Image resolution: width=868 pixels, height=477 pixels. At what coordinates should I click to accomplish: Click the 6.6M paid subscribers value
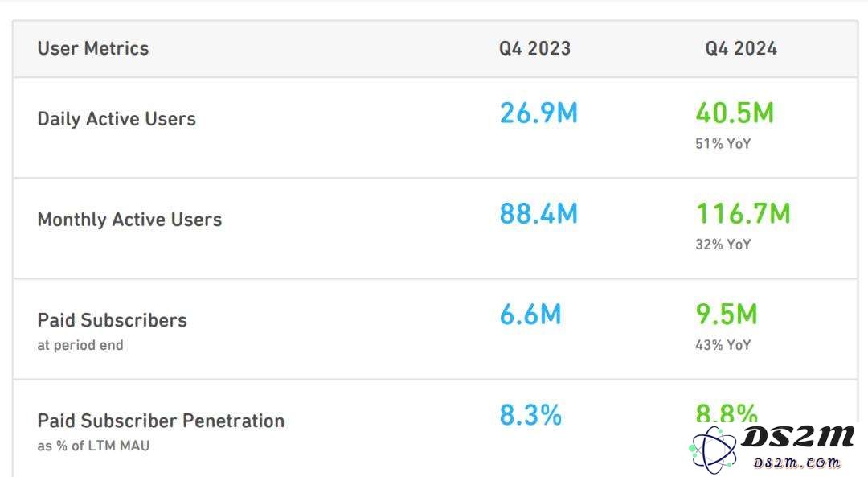click(x=530, y=315)
